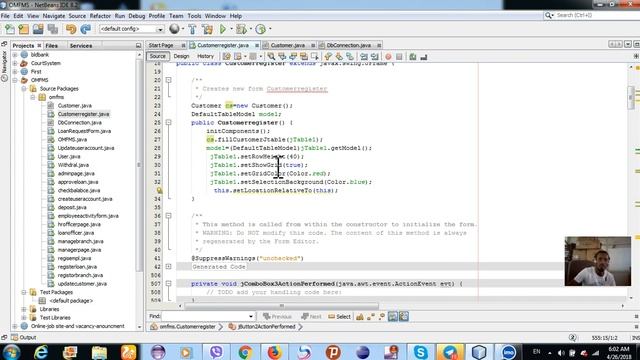Click the Find Selection magnifier icon in editor toolbar

271,57
